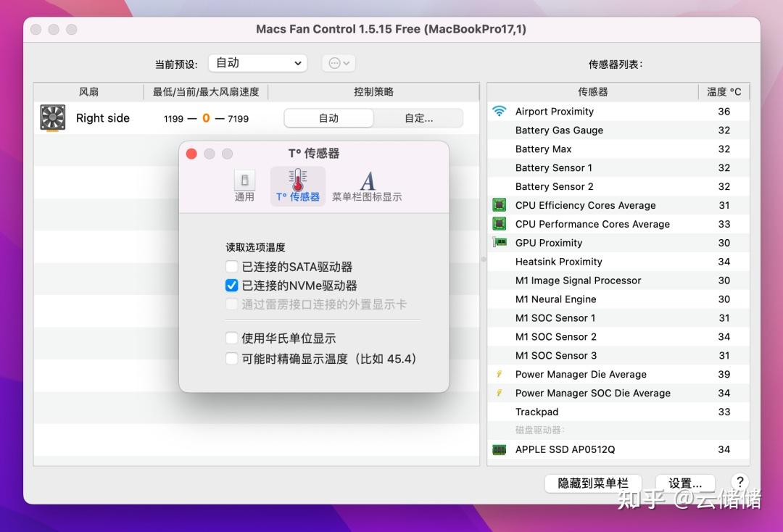Image resolution: width=783 pixels, height=532 pixels.
Task: Select the thermometer icon on T° 传感器 tab
Action: tap(297, 180)
